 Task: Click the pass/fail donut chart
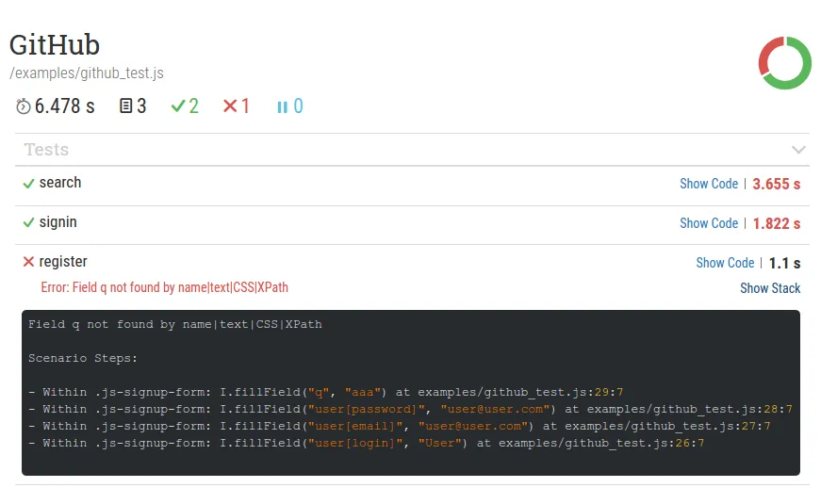click(x=784, y=63)
